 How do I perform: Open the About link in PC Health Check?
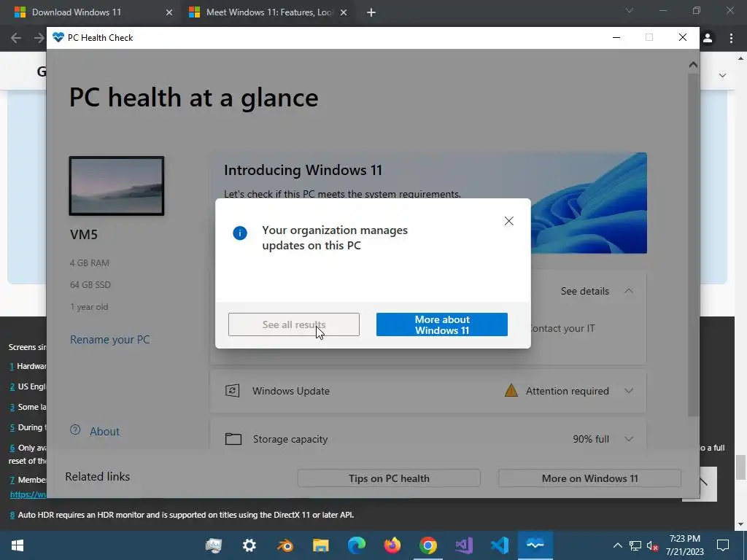tap(105, 432)
